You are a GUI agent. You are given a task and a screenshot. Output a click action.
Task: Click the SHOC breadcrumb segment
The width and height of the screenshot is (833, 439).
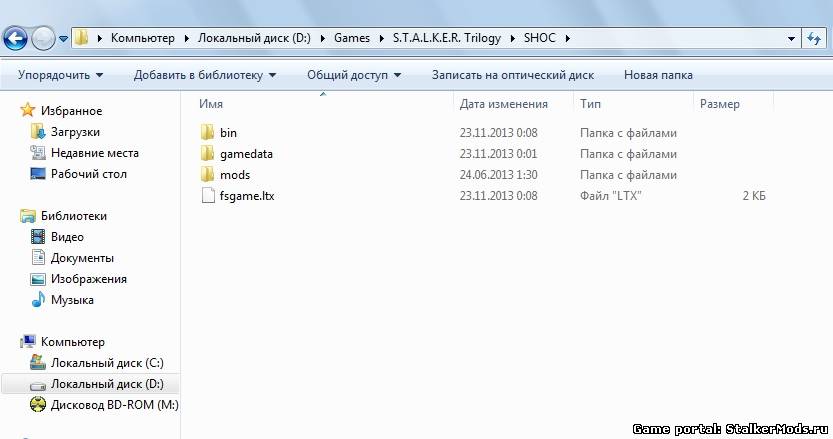pyautogui.click(x=540, y=38)
